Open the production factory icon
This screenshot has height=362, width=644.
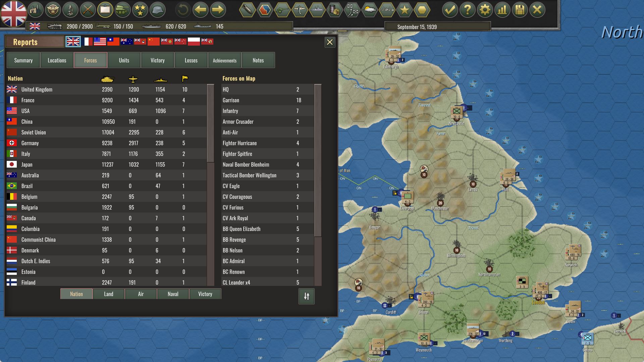pyautogui.click(x=35, y=10)
